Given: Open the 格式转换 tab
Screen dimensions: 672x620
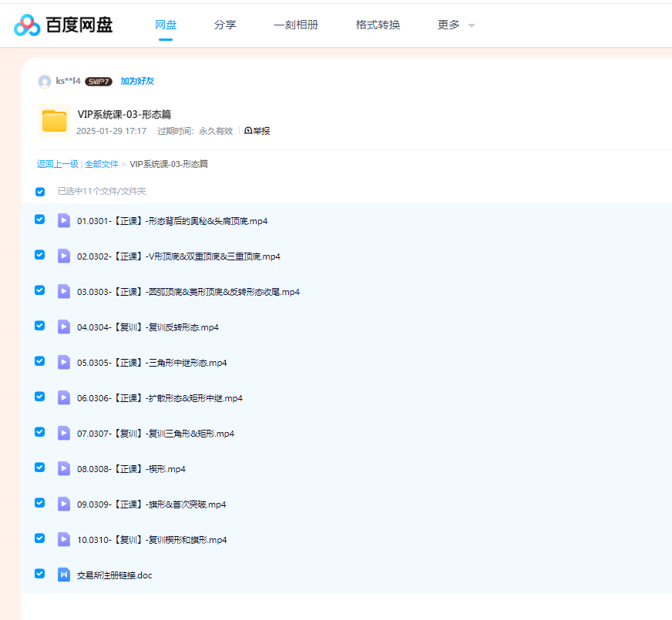Looking at the screenshot, I should click(378, 25).
